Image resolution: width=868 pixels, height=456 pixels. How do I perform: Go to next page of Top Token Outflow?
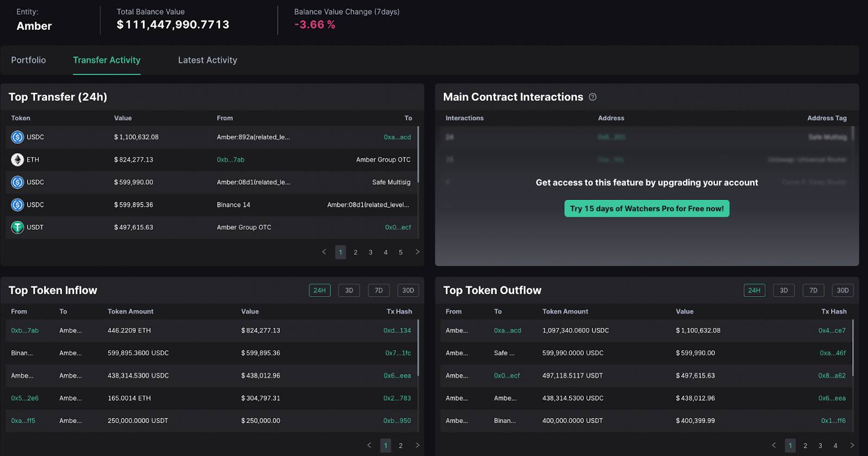click(852, 445)
